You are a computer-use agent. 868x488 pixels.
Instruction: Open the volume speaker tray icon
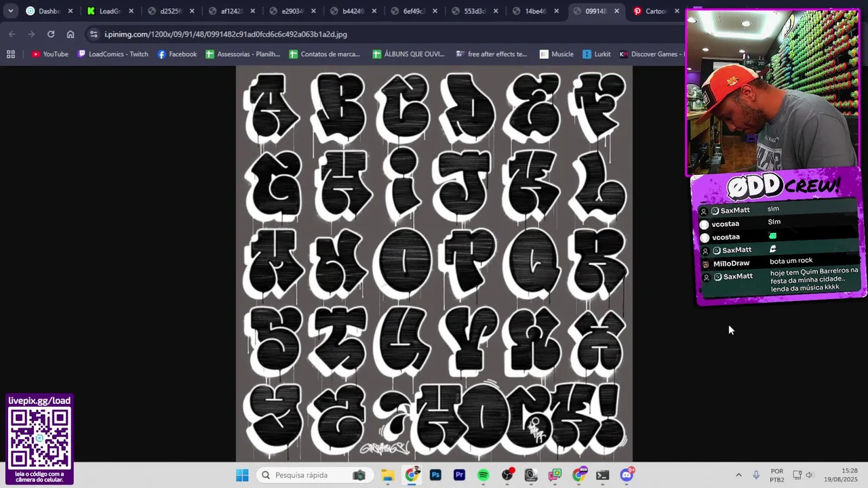click(809, 475)
